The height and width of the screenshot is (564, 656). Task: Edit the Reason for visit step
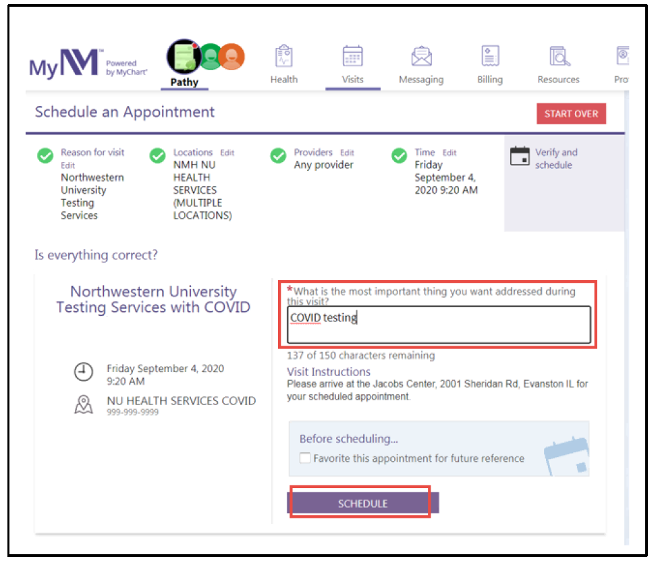(68, 165)
